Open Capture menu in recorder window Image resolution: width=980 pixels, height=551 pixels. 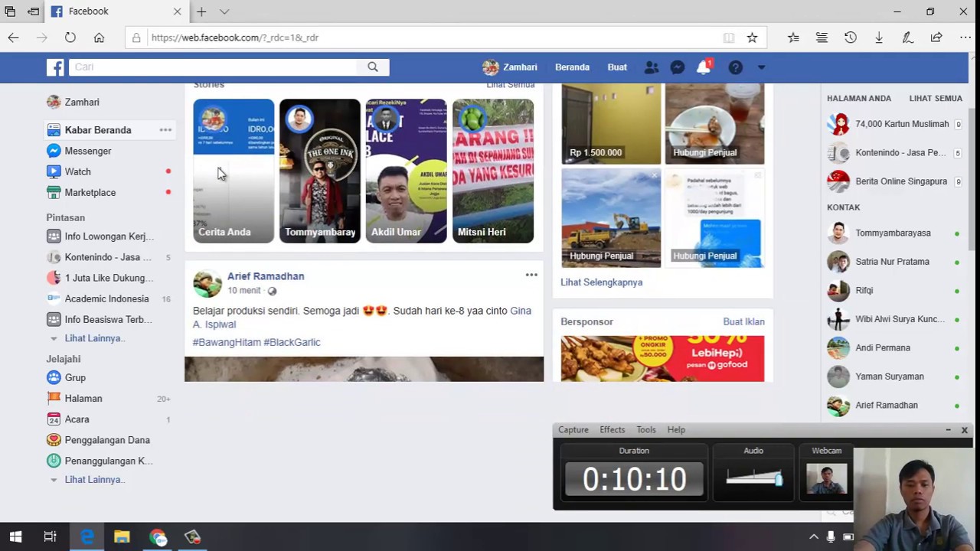coord(573,430)
